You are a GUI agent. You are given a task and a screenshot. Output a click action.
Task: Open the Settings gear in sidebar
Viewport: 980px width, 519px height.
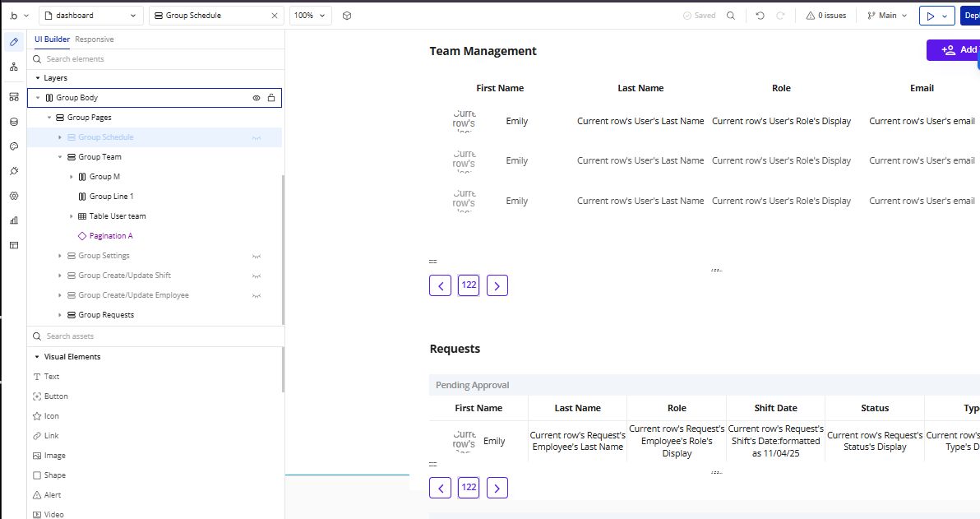14,196
